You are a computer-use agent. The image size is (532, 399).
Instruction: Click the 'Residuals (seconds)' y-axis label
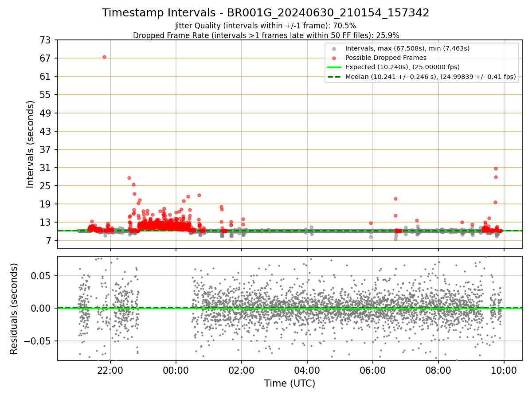14,309
